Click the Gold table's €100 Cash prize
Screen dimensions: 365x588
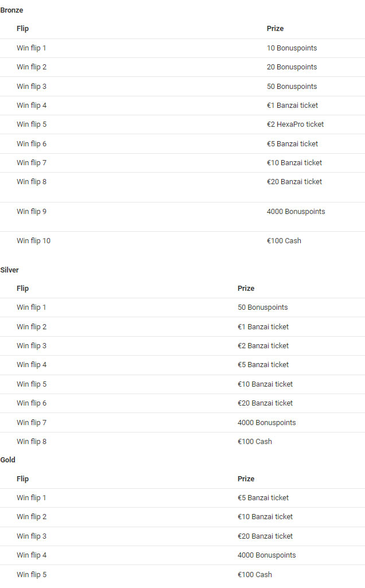pos(254,575)
